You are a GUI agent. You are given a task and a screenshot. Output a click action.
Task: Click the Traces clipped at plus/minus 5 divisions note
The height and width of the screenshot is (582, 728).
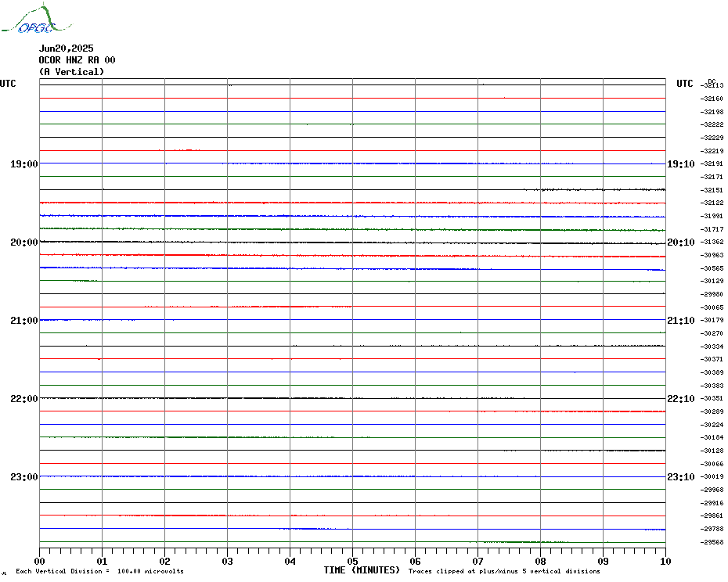pyautogui.click(x=504, y=571)
